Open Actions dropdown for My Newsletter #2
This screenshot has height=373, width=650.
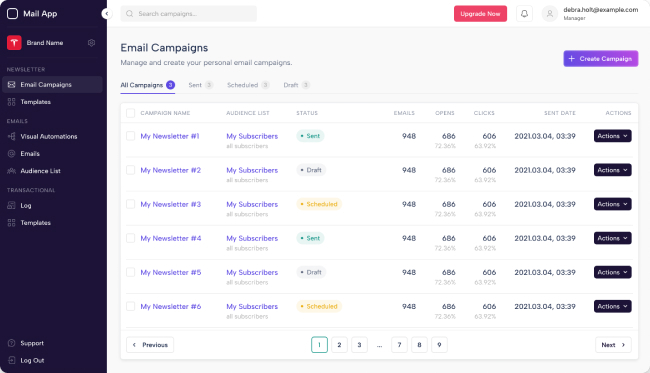click(613, 170)
